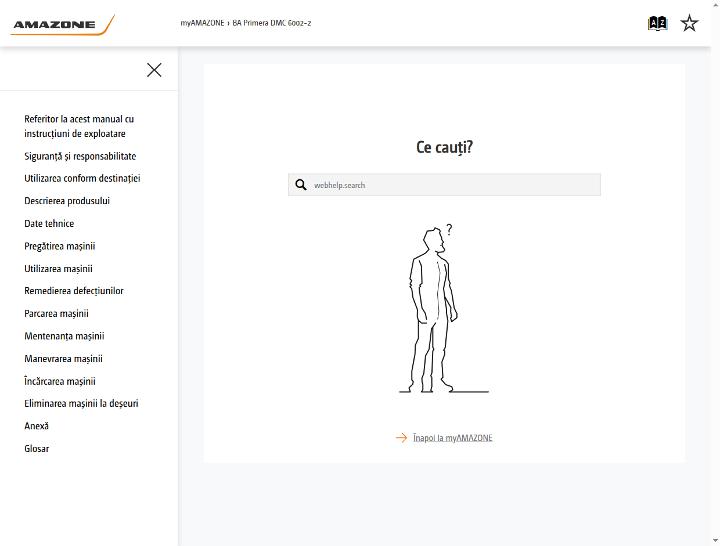Focus the webhelp.search input field

pos(444,185)
